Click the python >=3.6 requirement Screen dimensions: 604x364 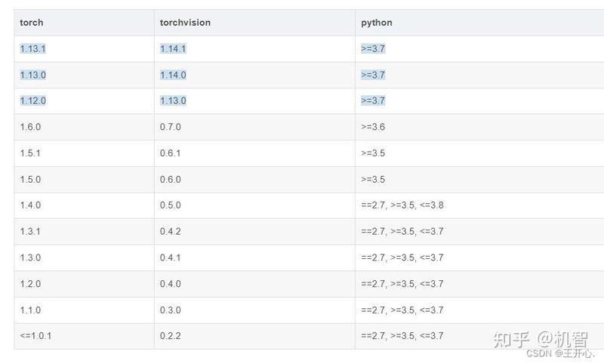373,127
